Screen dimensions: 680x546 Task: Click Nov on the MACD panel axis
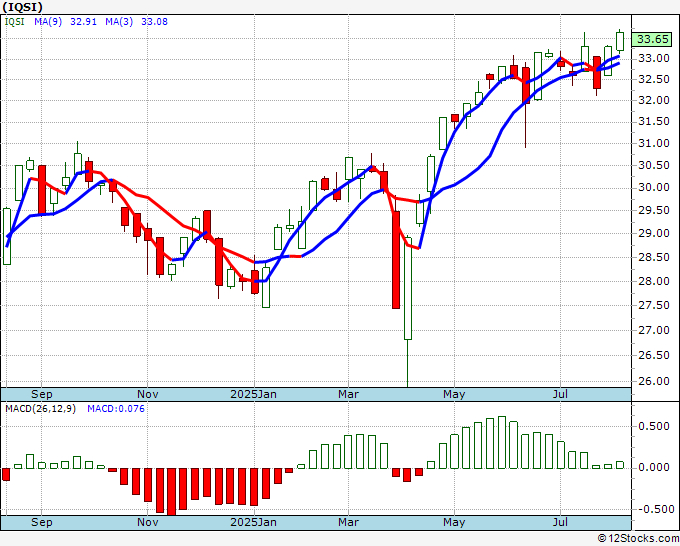pyautogui.click(x=147, y=522)
